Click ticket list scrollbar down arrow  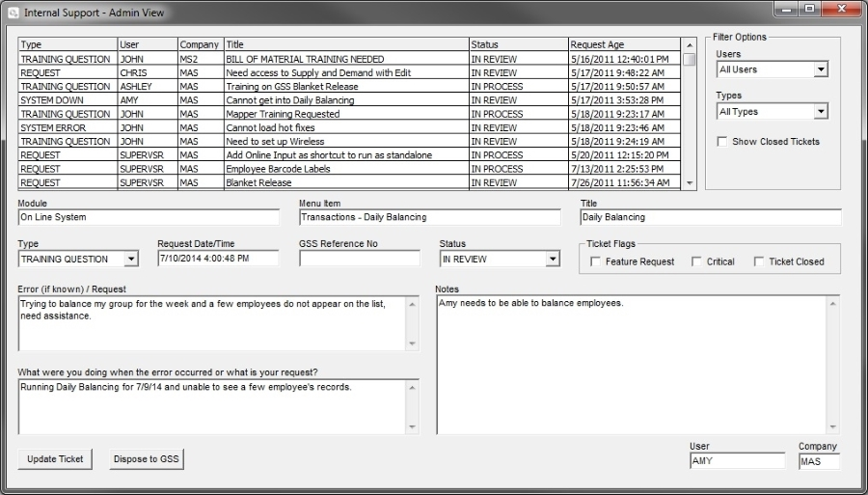tap(690, 183)
